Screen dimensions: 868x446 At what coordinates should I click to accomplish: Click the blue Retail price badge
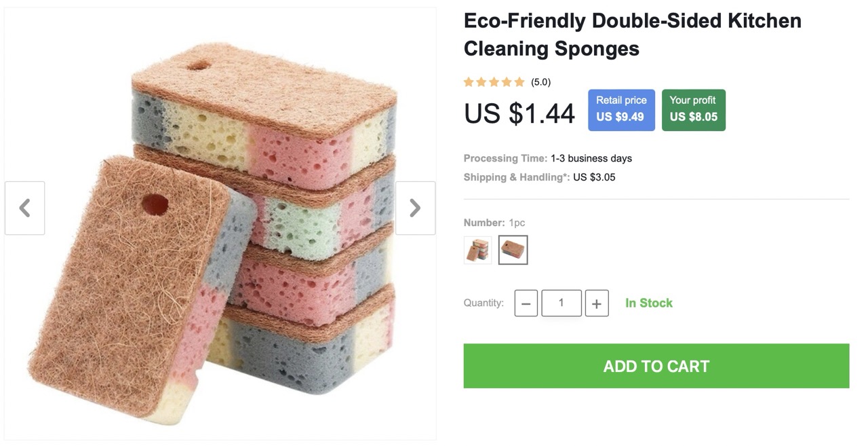621,109
